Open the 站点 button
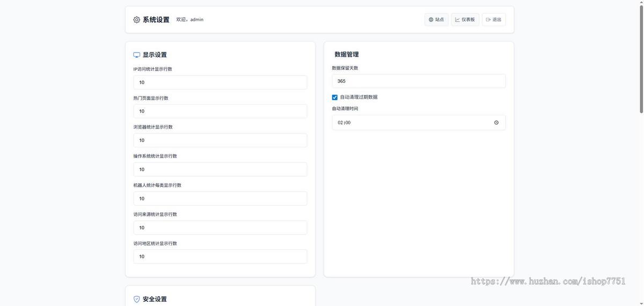 coord(436,20)
